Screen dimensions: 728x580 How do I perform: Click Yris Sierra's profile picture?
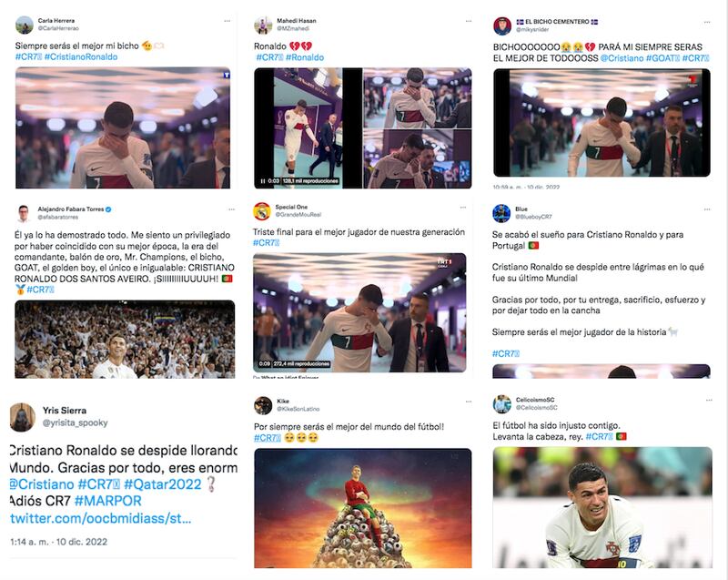(22, 416)
